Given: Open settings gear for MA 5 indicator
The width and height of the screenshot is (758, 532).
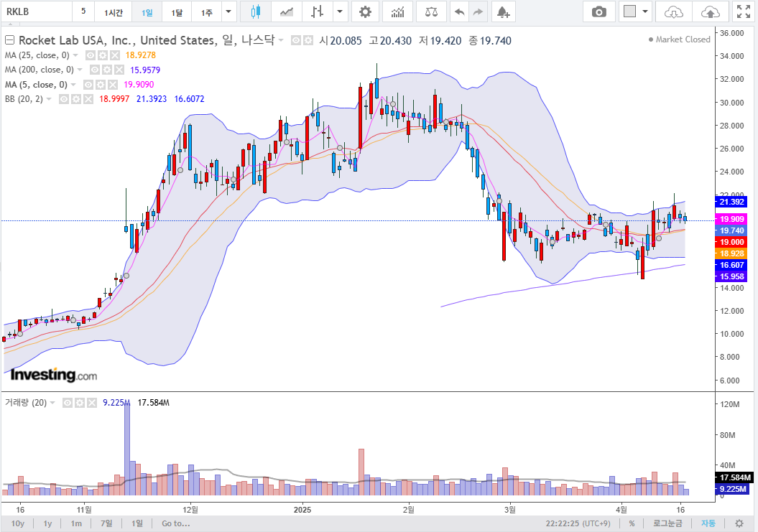Looking at the screenshot, I should (100, 85).
